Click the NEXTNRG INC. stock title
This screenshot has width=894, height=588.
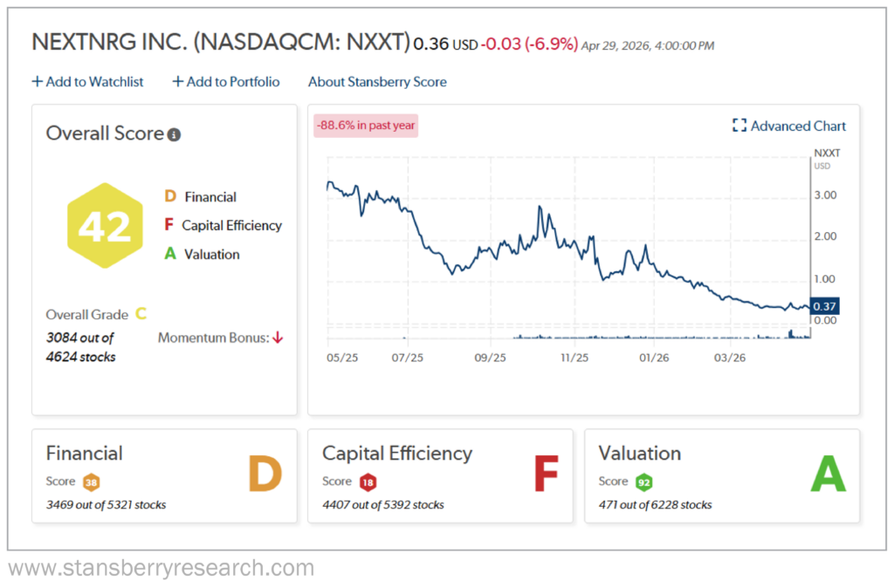(221, 42)
